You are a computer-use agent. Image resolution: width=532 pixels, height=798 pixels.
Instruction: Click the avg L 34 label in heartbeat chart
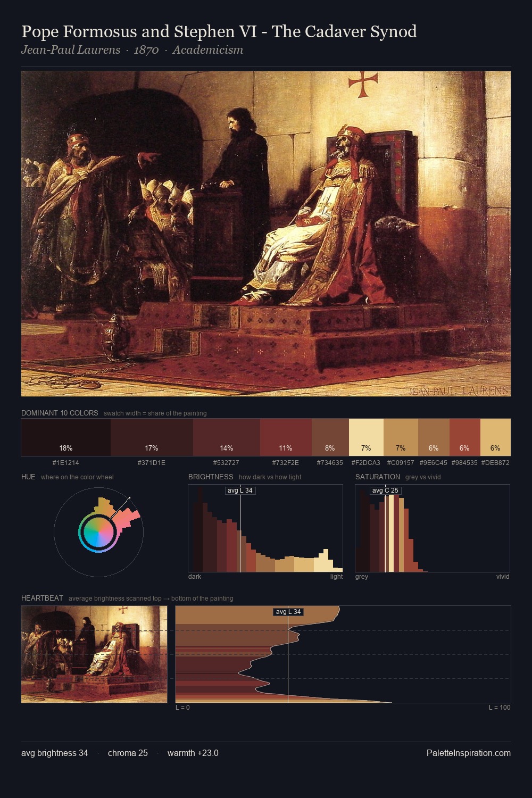(288, 612)
